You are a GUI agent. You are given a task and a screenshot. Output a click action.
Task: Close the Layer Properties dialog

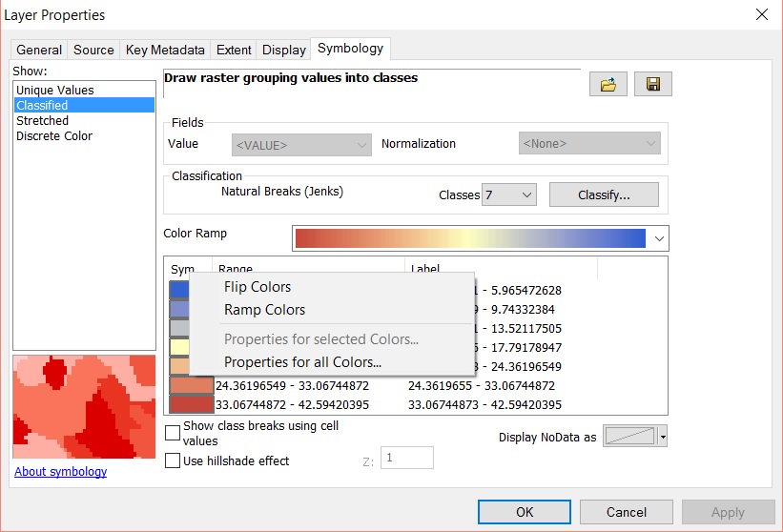(x=761, y=14)
